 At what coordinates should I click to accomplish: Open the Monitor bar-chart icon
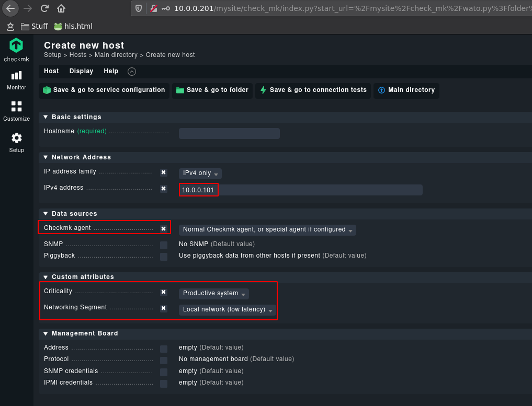coord(16,76)
